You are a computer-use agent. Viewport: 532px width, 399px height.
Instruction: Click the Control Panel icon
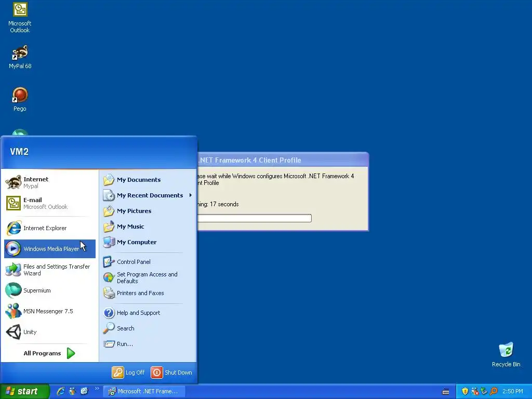point(109,262)
